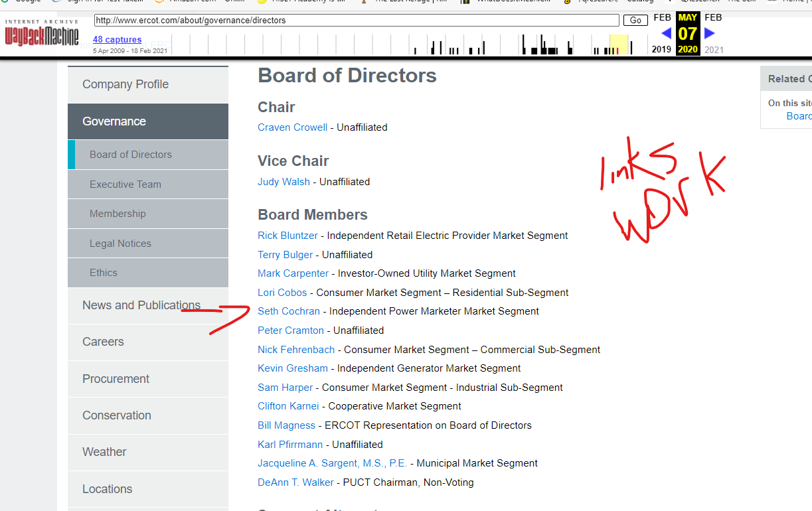812x511 pixels.
Task: Click the Board link under Related Content
Action: coord(799,116)
